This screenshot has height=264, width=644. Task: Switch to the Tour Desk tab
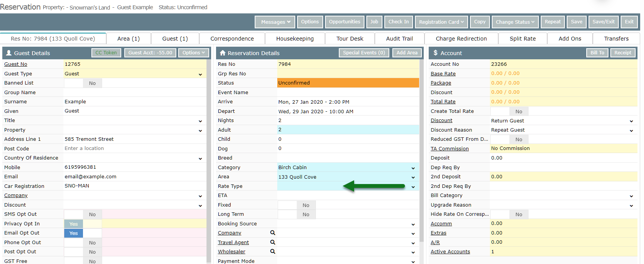coord(350,39)
